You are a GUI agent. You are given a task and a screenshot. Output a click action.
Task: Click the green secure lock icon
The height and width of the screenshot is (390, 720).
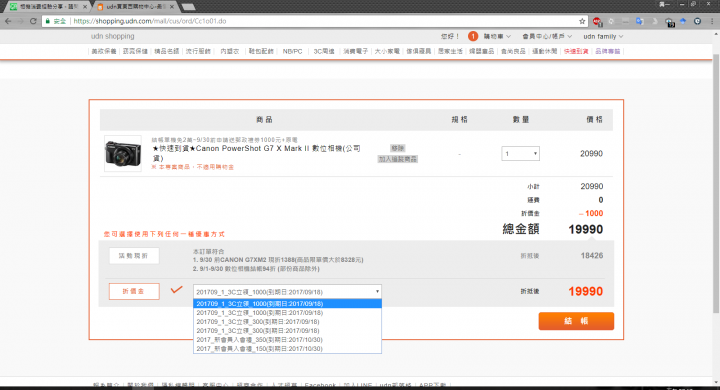point(47,21)
